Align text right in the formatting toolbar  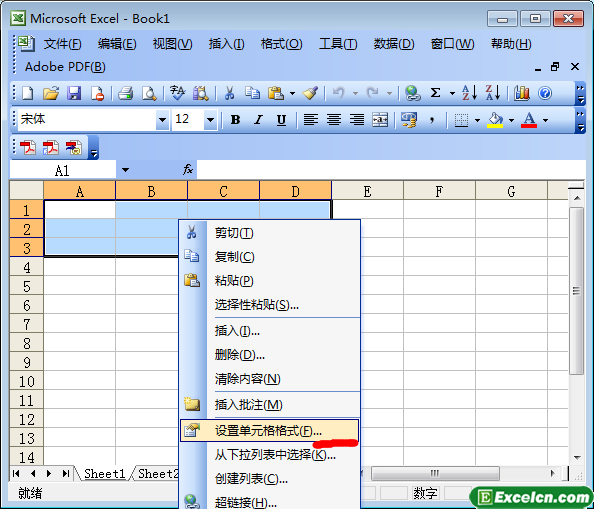(x=357, y=120)
